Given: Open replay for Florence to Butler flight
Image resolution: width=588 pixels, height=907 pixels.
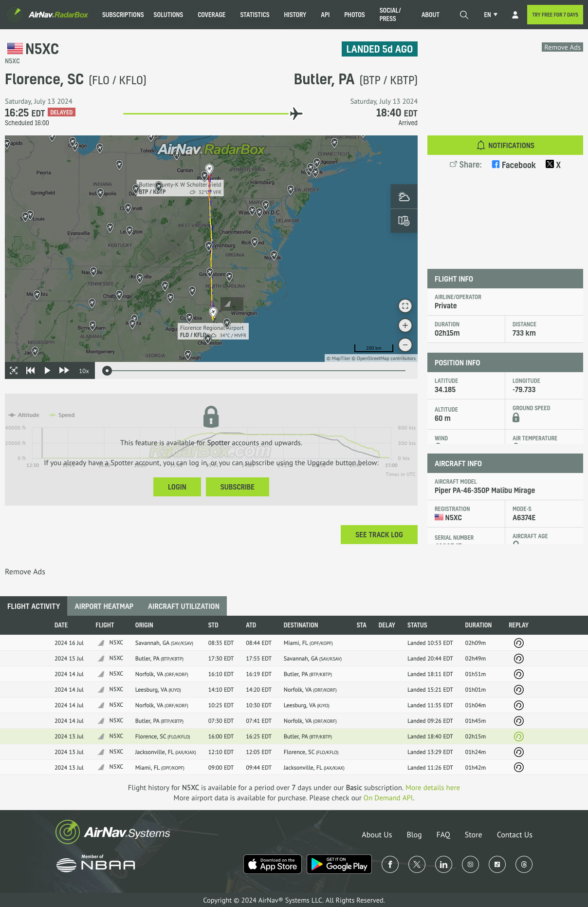Looking at the screenshot, I should (519, 737).
